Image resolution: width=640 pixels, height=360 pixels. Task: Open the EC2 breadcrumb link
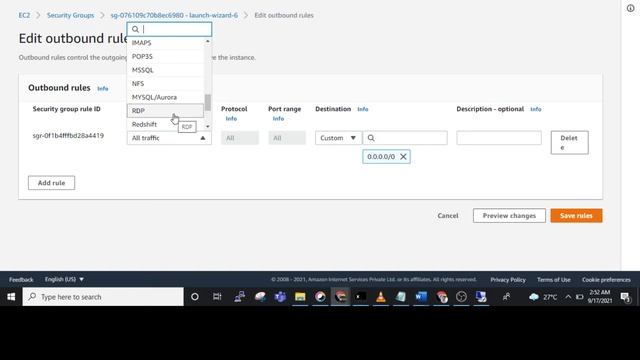[x=24, y=15]
